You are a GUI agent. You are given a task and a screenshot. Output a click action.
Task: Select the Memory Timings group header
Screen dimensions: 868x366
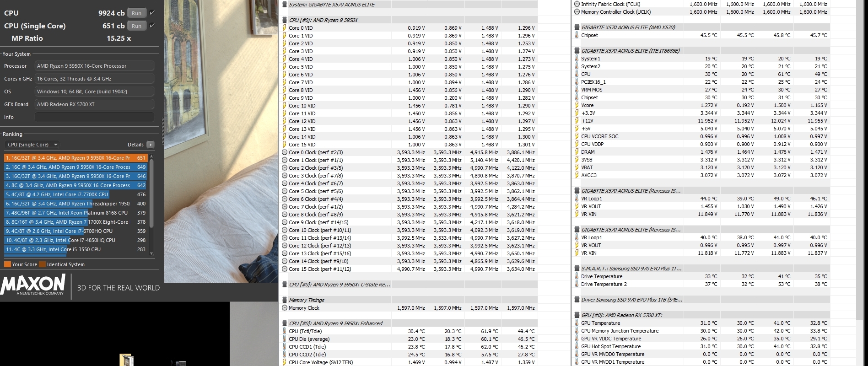(307, 300)
